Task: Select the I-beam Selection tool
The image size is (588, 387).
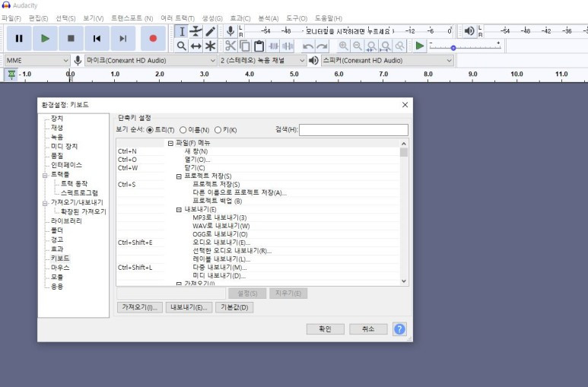Action: (x=182, y=31)
